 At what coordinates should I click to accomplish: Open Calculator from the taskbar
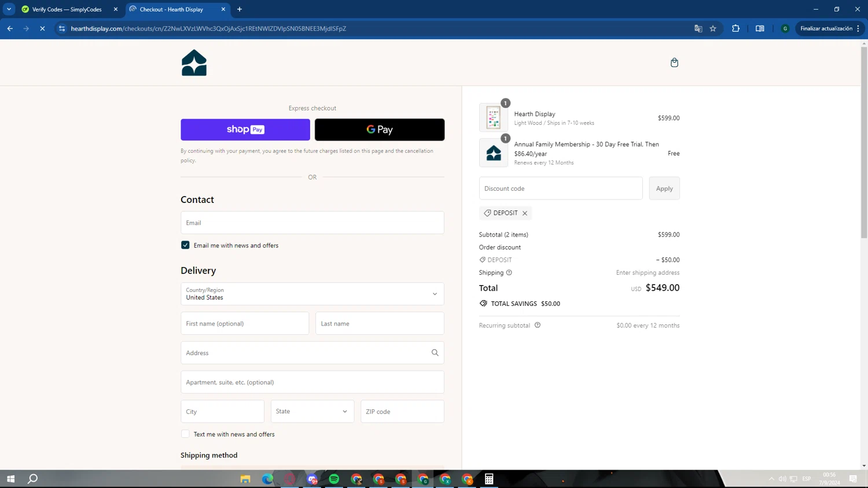[x=489, y=479]
